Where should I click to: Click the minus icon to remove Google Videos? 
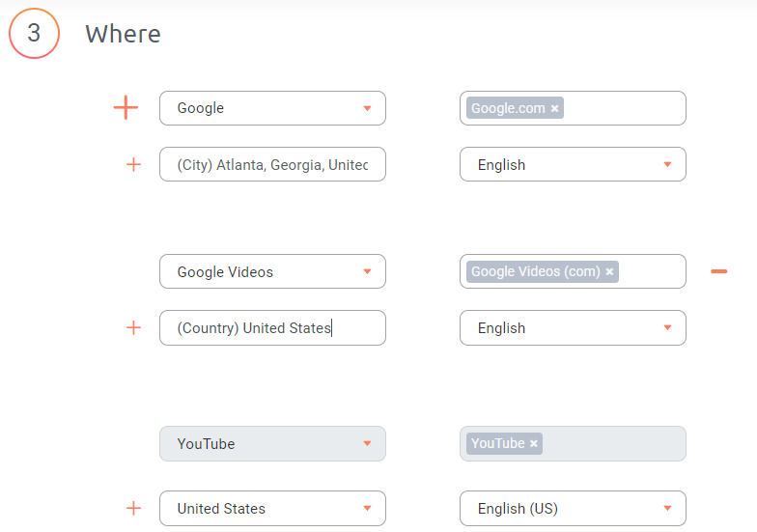pos(718,271)
